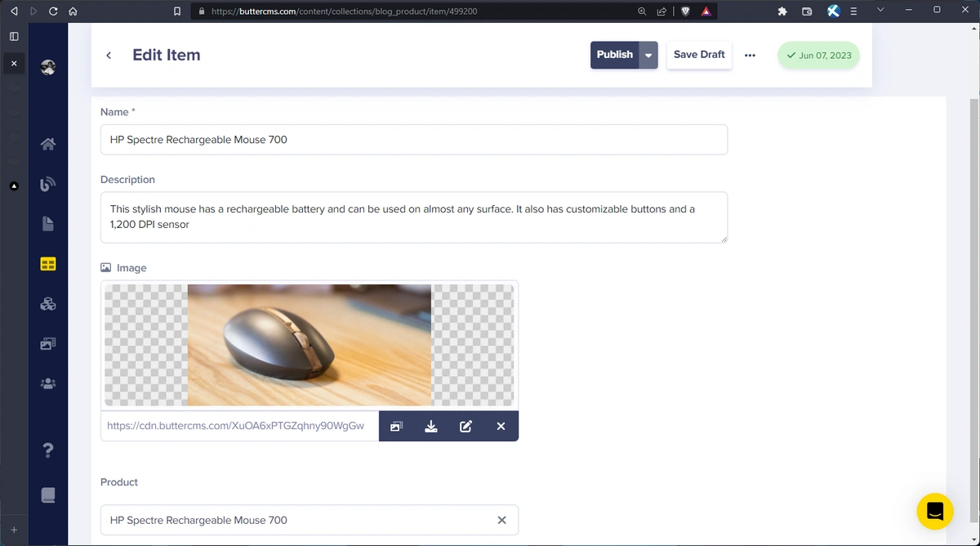
Task: Open the more actions ellipsis menu
Action: point(750,56)
